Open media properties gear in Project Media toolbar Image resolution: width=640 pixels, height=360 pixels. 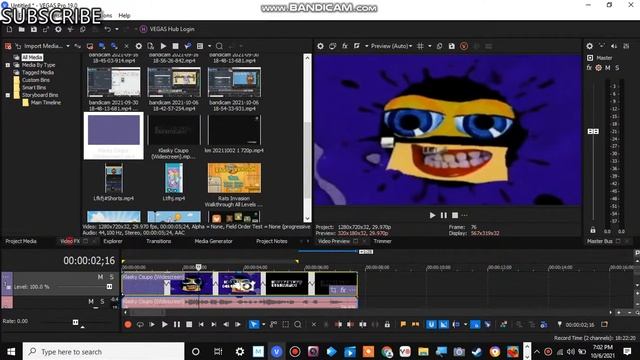coord(139,46)
